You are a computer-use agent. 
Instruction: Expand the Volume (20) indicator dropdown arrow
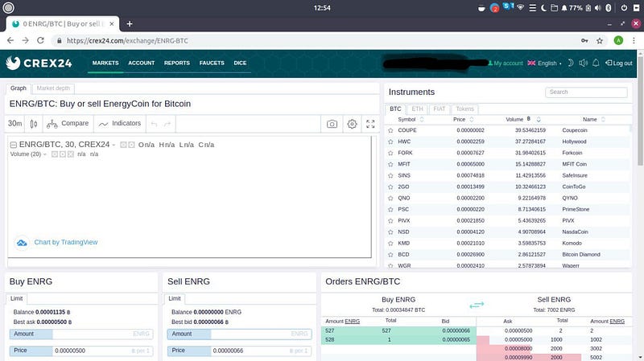[45, 154]
